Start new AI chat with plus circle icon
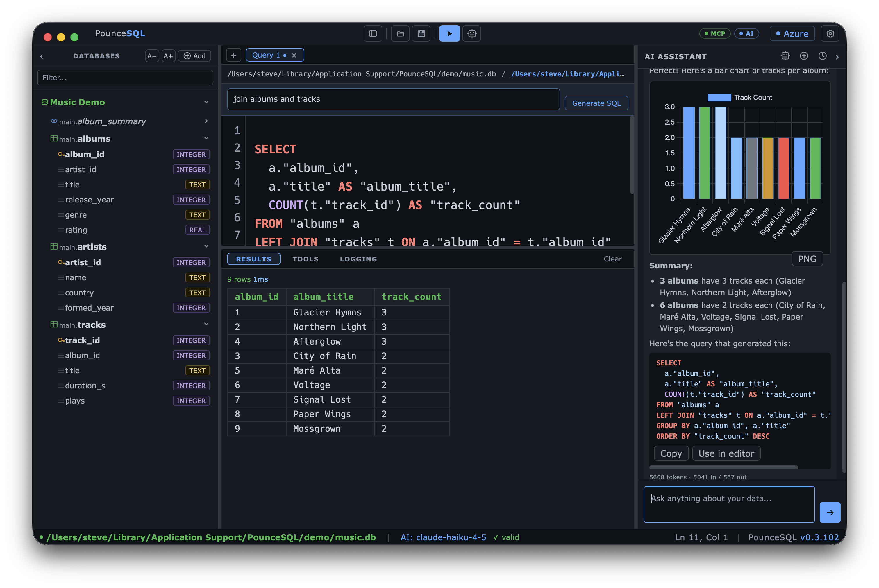This screenshot has height=588, width=879. pos(804,56)
